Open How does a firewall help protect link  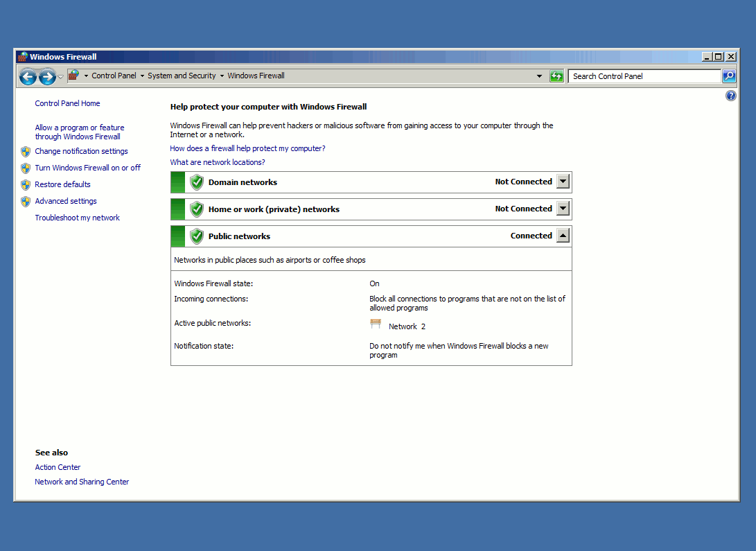click(248, 148)
